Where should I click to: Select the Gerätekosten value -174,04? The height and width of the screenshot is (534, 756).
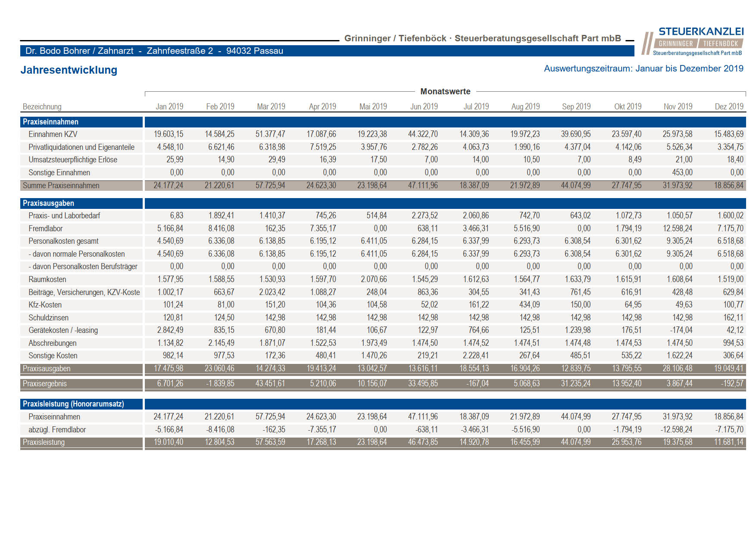coord(681,330)
